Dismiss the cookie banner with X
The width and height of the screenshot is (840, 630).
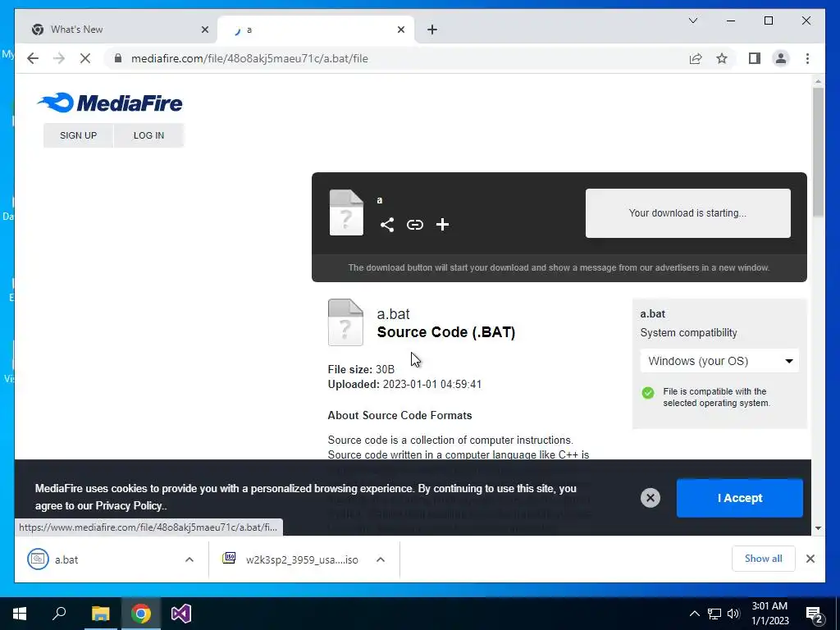click(650, 498)
